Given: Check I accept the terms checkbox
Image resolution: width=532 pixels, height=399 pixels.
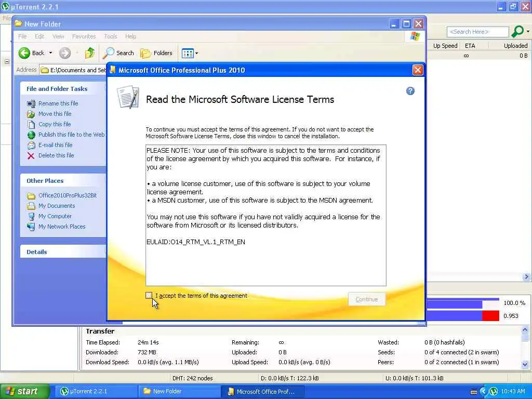Looking at the screenshot, I should (x=149, y=296).
